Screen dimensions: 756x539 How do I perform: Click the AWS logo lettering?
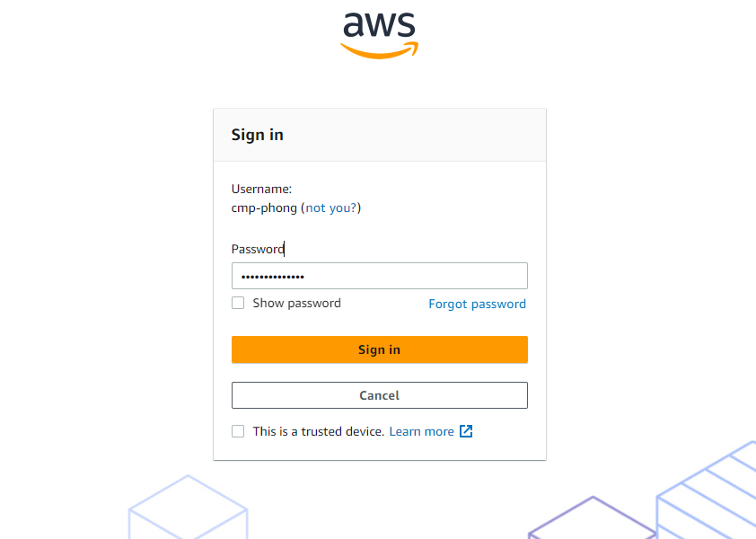(379, 25)
